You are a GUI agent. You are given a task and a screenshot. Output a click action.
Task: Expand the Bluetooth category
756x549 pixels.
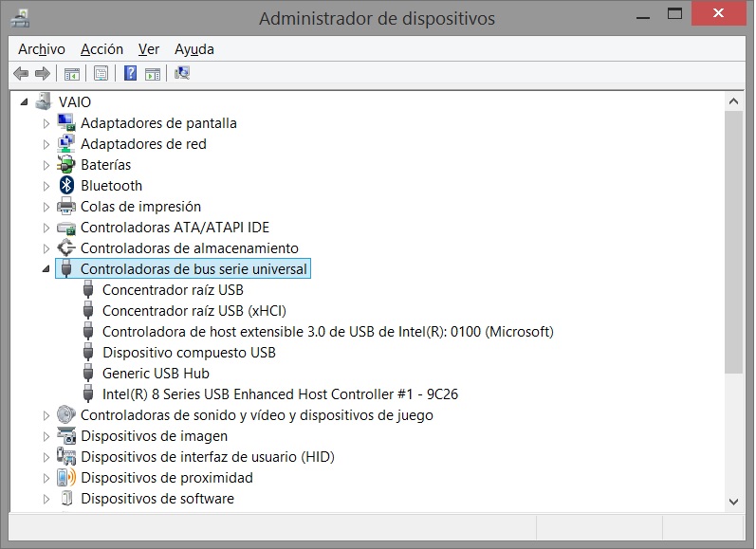[46, 186]
